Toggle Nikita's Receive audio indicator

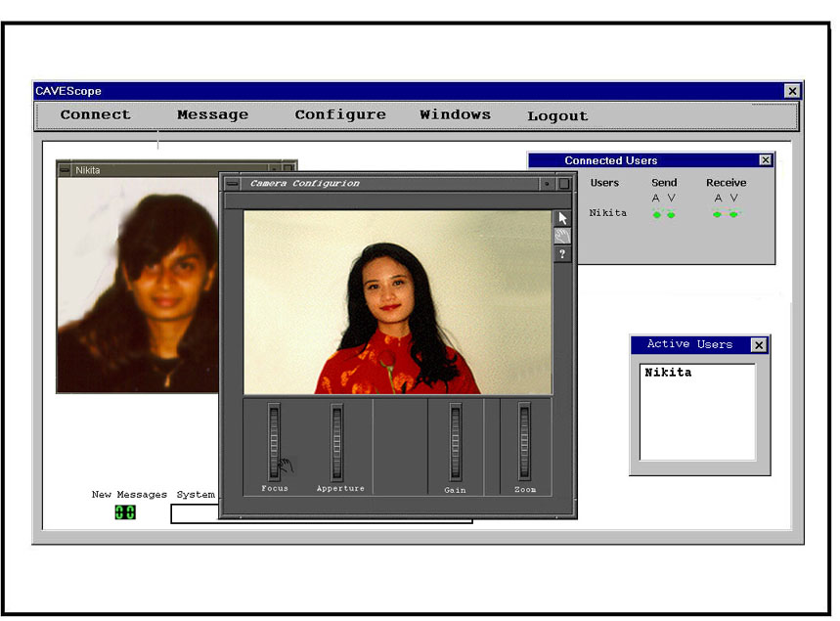tap(718, 214)
